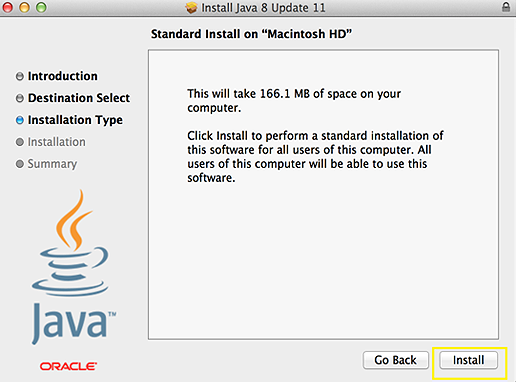Click the blue Installation Type bullet
Viewport: 516px width, 382px height.
[x=20, y=120]
